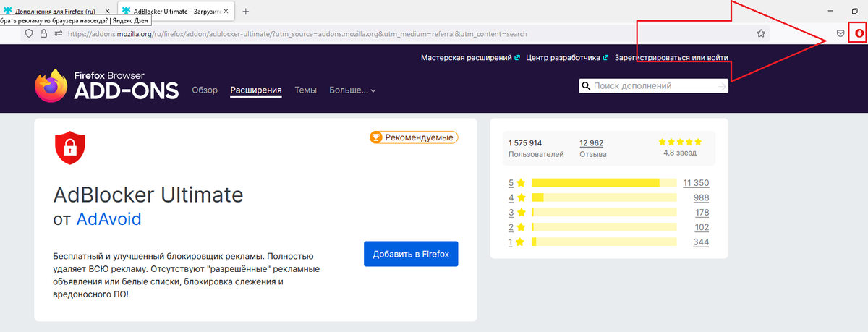The height and width of the screenshot is (332, 868).
Task: Click the Firefox Browser ADD-ONS logo
Action: coord(106,85)
